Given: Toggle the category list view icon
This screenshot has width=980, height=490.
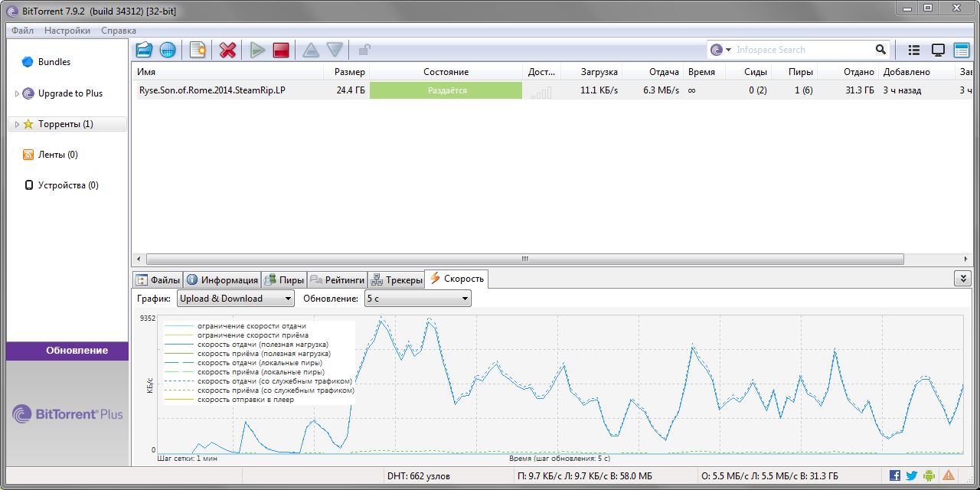Looking at the screenshot, I should tap(913, 50).
